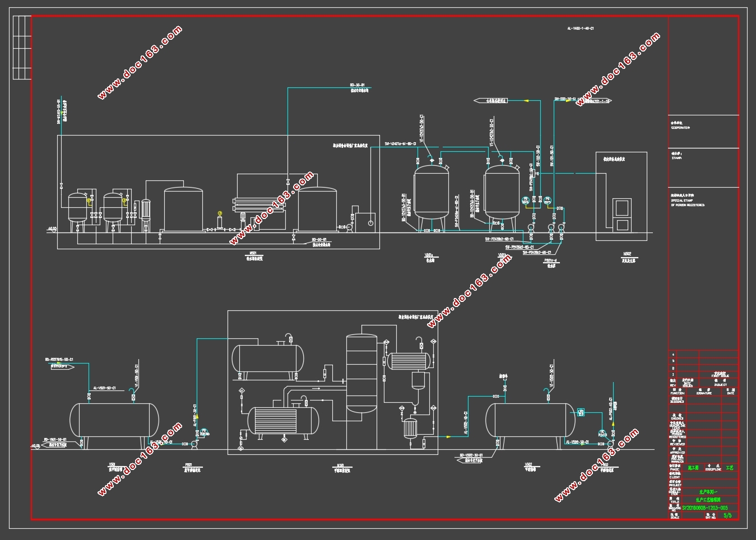Select the small motor unit below the condenser
This screenshot has height=540, width=756.
tap(411, 429)
